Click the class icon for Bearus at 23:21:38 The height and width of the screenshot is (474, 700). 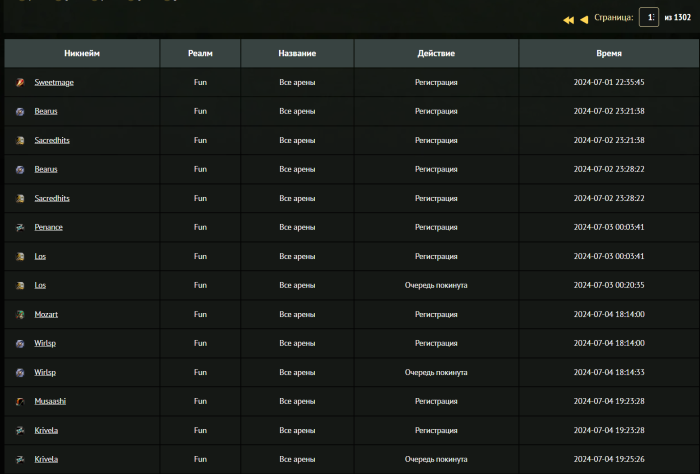20,111
